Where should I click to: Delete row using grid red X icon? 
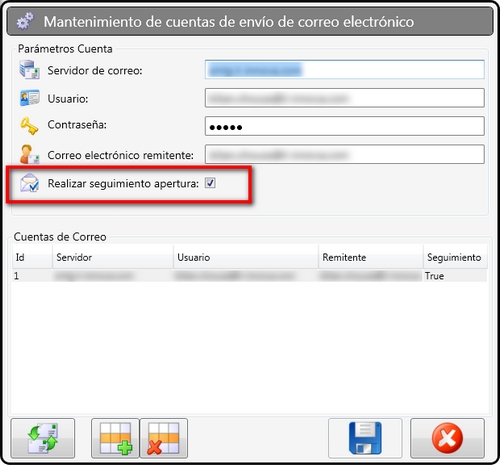(164, 438)
